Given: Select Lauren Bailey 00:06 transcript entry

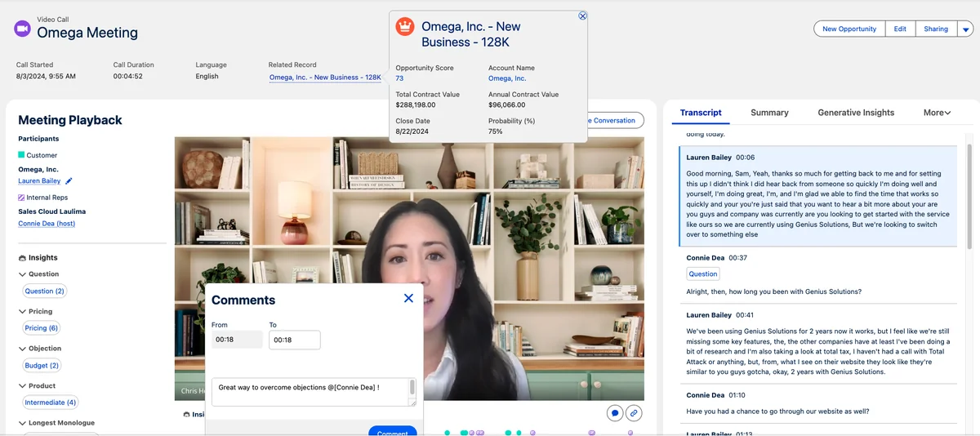Looking at the screenshot, I should [x=817, y=197].
